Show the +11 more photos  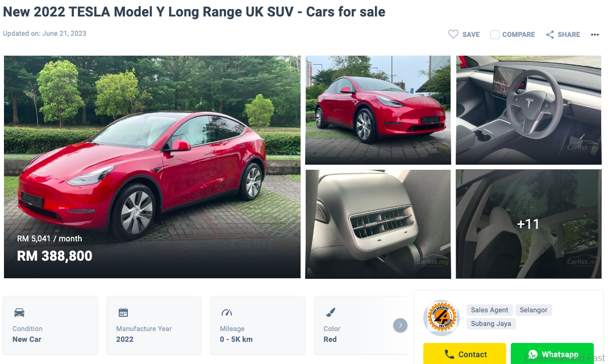click(x=528, y=224)
